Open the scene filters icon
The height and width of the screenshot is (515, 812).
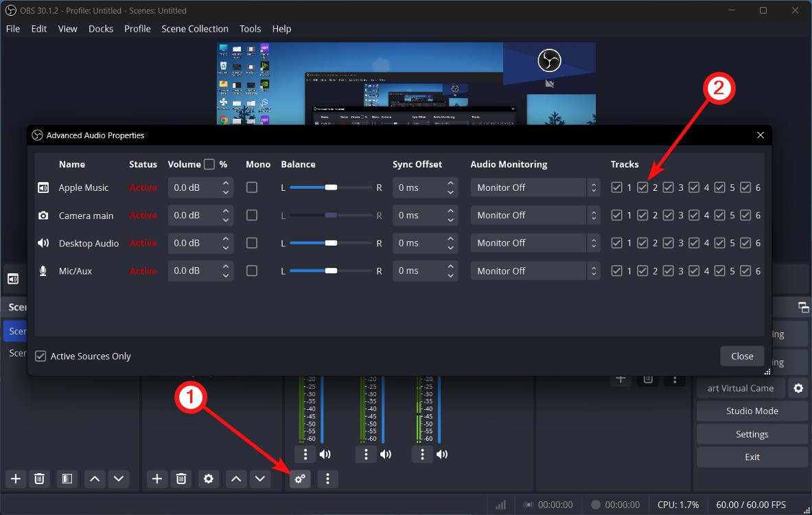coord(67,479)
